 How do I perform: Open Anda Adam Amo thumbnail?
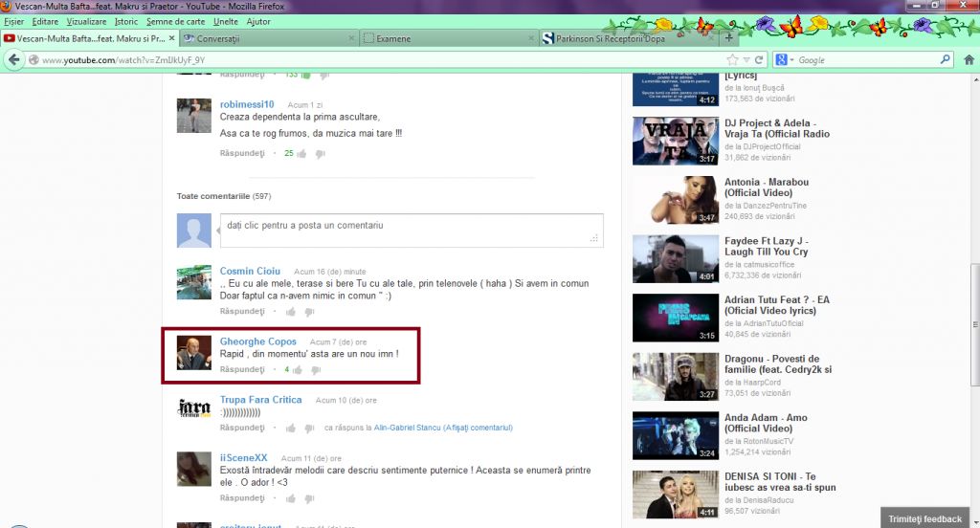click(676, 435)
